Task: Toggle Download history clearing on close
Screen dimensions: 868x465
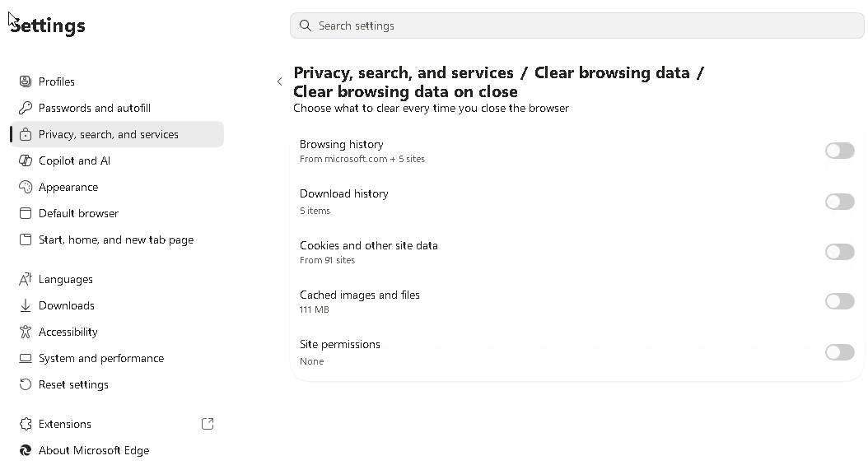Action: click(840, 202)
